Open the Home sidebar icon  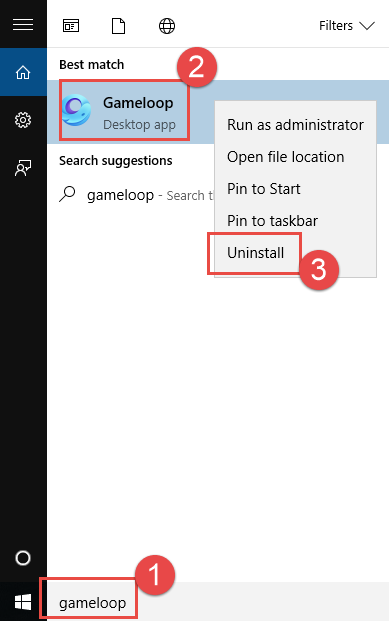coord(23,72)
